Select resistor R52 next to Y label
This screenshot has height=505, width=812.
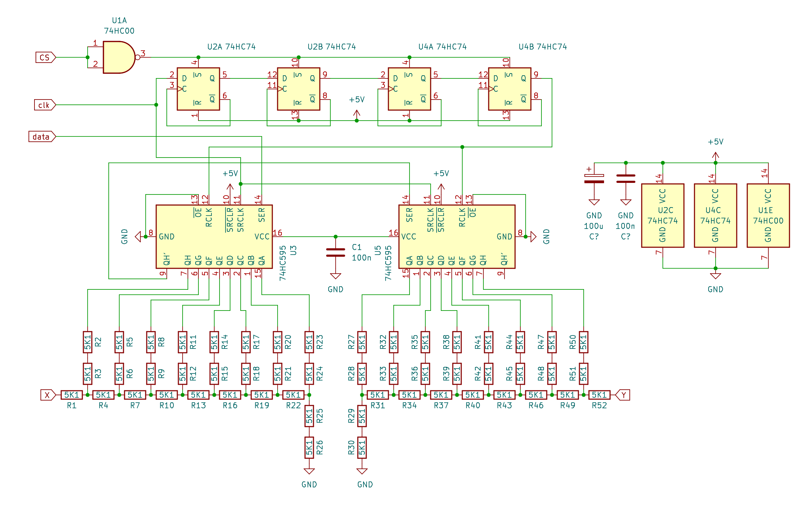click(x=599, y=395)
